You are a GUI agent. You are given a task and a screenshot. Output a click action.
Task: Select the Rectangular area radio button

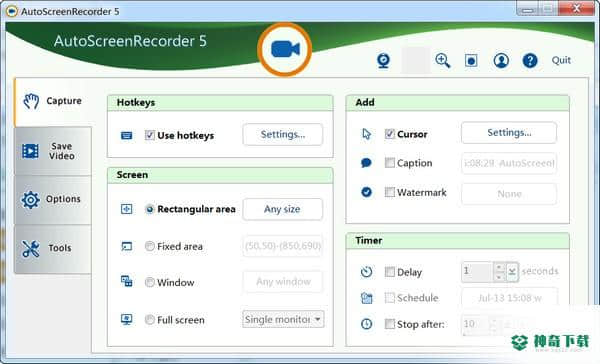(x=150, y=209)
